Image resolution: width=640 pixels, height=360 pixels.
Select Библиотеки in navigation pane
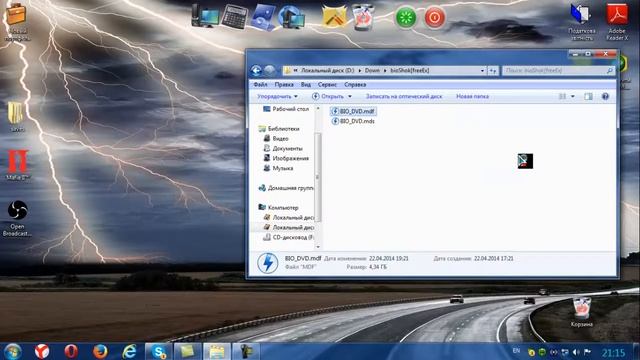tap(279, 129)
